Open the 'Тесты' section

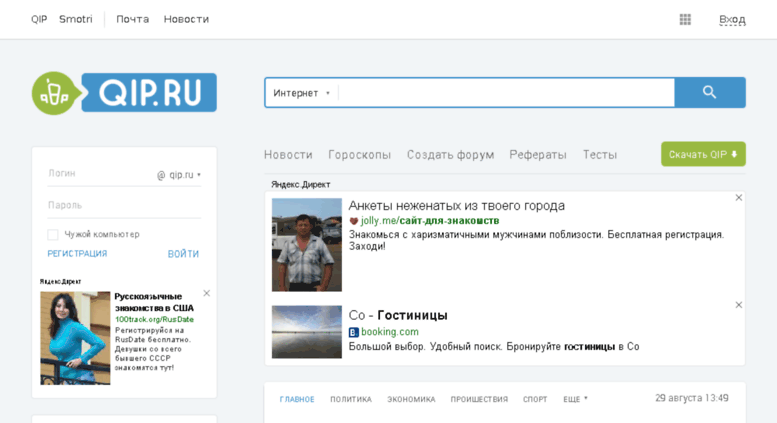(600, 155)
